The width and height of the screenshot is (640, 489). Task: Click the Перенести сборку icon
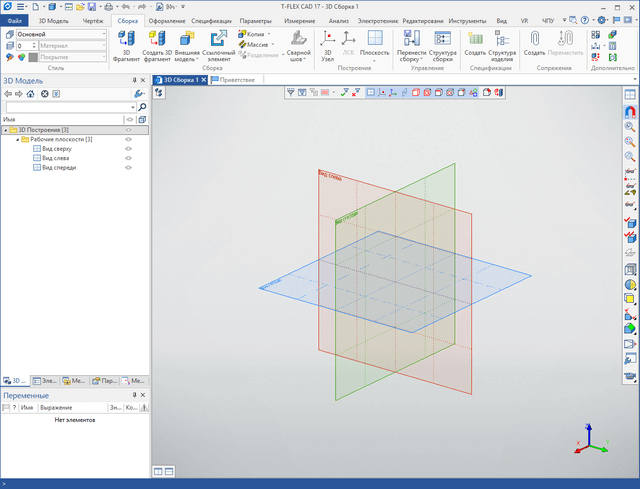411,44
